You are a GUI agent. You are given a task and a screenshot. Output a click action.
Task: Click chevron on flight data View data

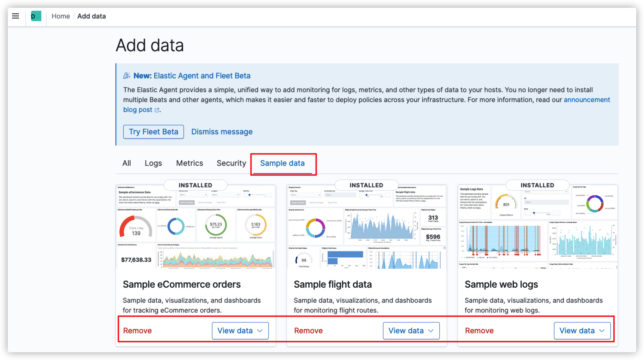431,331
